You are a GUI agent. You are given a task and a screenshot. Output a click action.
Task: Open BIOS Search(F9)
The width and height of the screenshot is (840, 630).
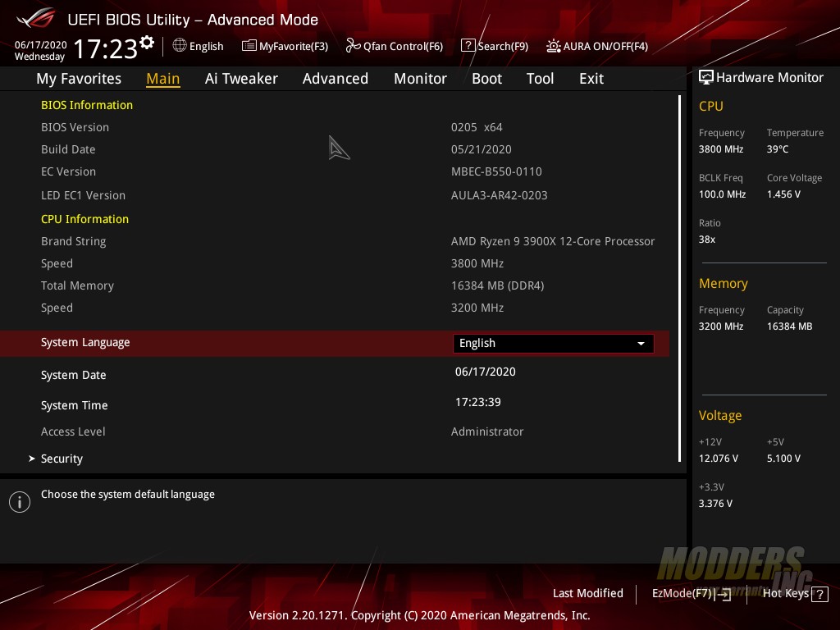click(468, 47)
